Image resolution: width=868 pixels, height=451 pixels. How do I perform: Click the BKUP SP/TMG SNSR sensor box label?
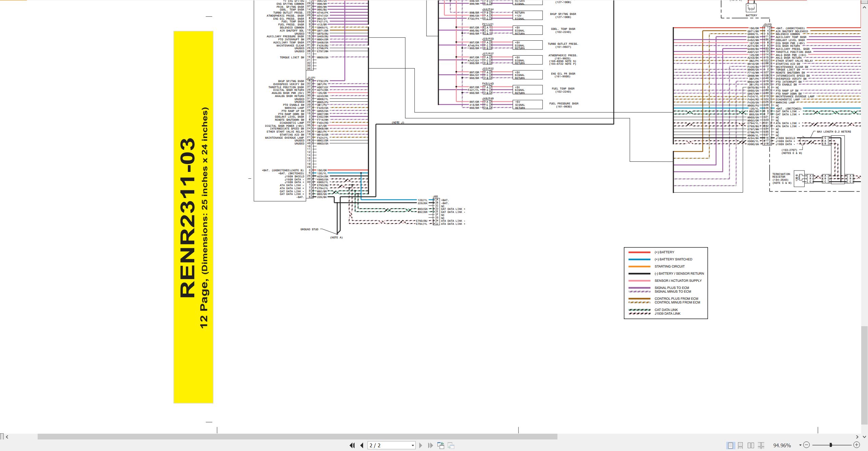[x=563, y=14]
